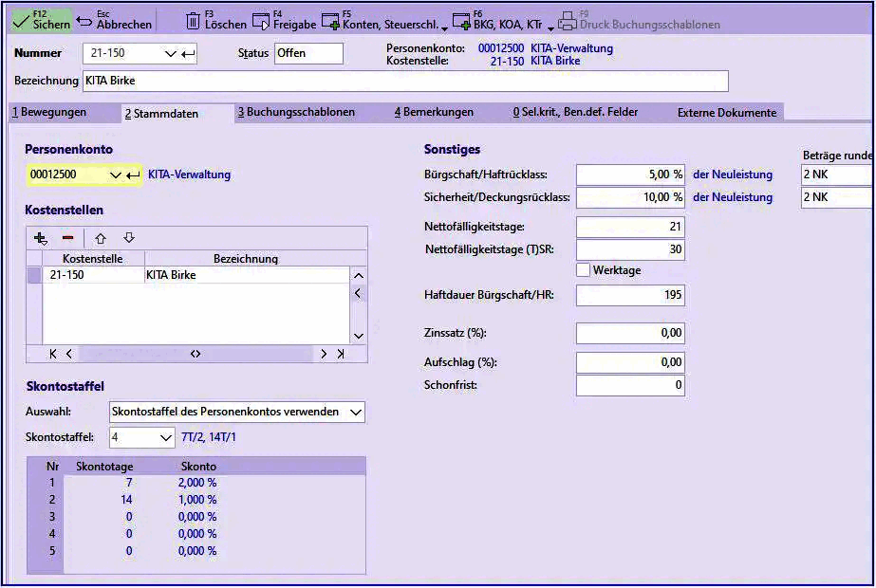Click the Bezeichnung field KITA Birke
Viewport: 876px width, 588px height.
tap(405, 81)
